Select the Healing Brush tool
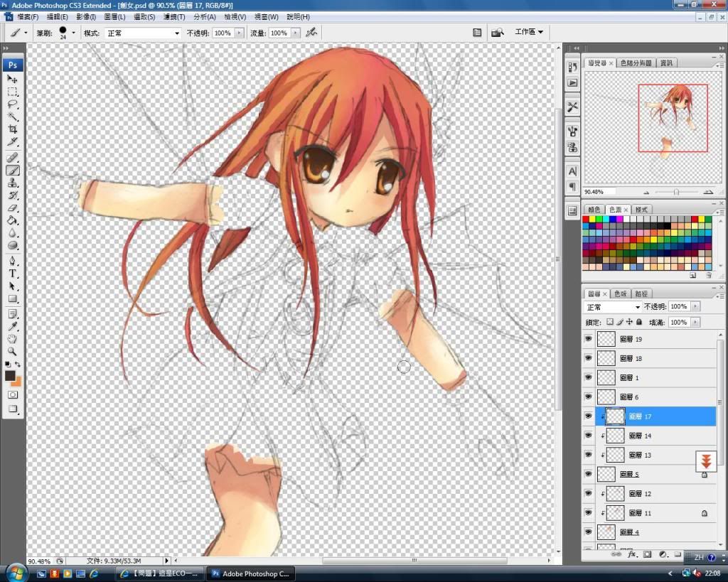 (x=13, y=158)
